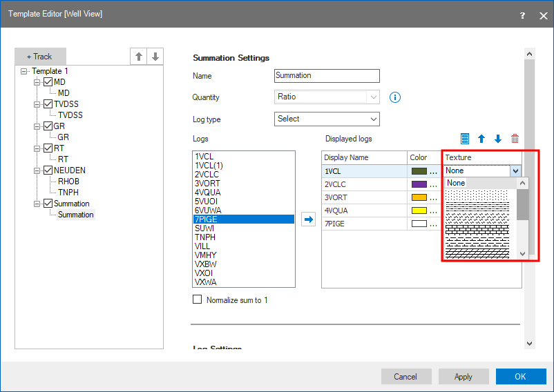Click the help question mark in title bar
Viewport: 554px width, 392px height.
522,14
